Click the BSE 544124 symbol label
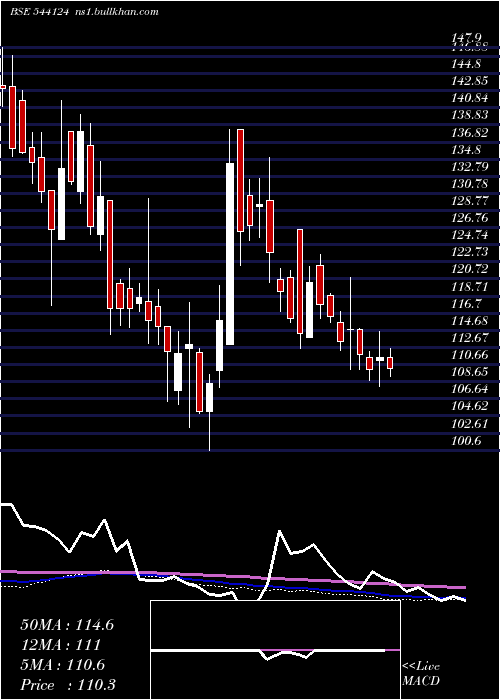This screenshot has height=700, width=500. 38,12
